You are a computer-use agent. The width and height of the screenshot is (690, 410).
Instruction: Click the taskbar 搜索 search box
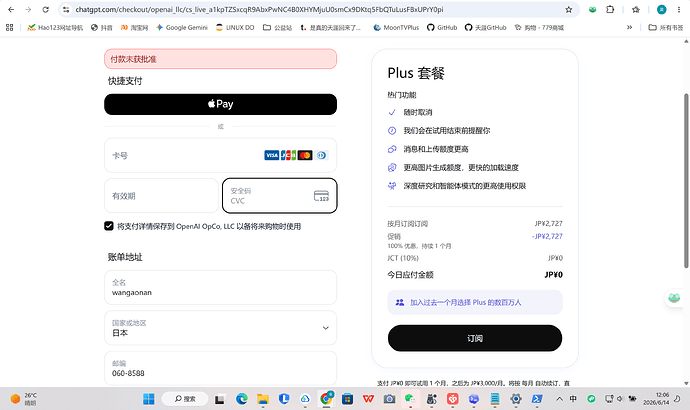(x=185, y=399)
